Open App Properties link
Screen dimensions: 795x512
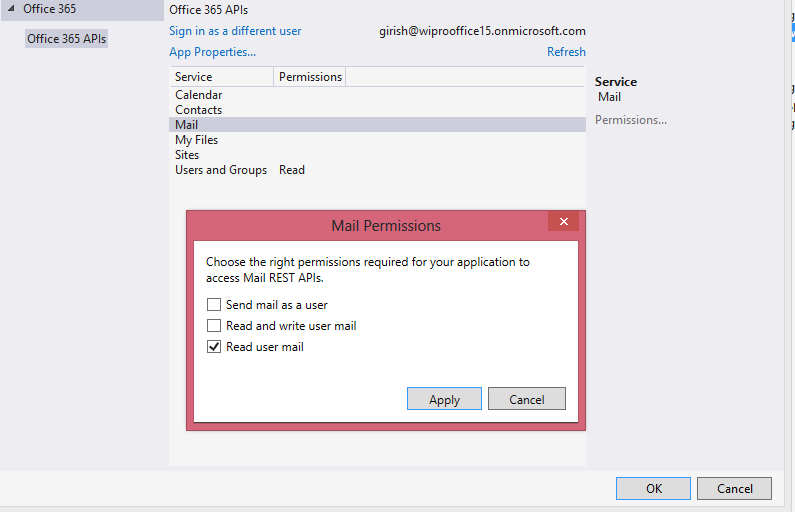tap(212, 52)
